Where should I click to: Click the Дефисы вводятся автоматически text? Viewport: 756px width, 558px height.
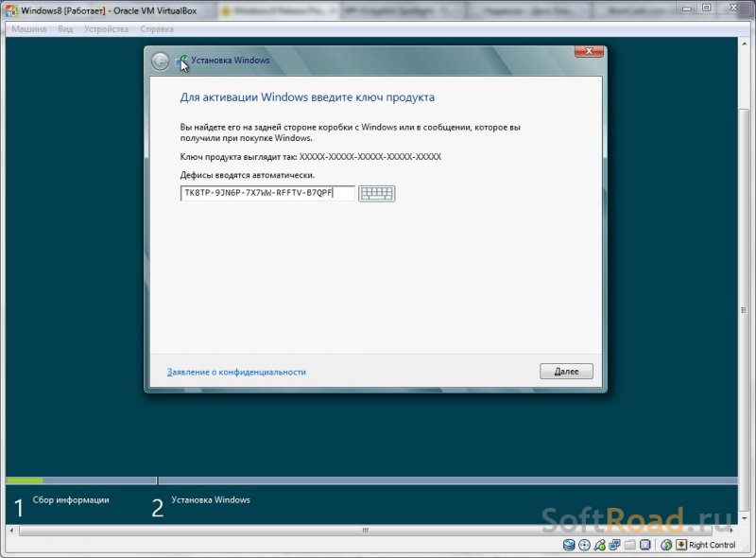248,175
